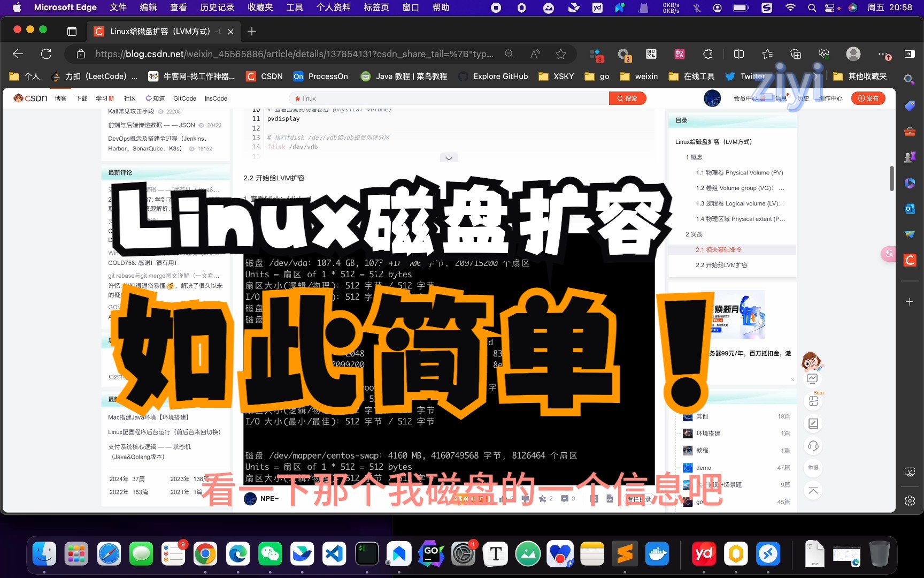This screenshot has width=924, height=578.
Task: Open the CSDN app in Edge sidebar
Action: tap(910, 260)
